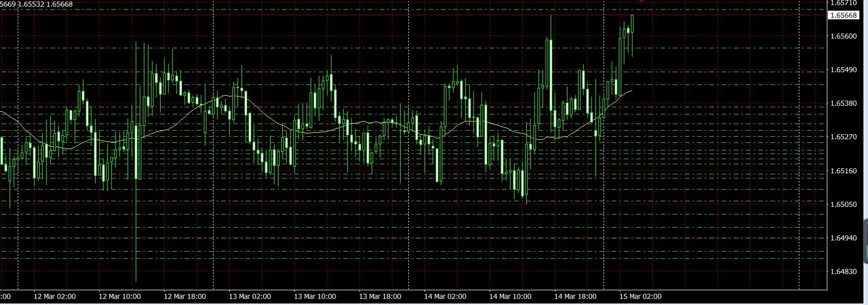This screenshot has height=305, width=868.
Task: Click the 1.65050 price scale label
Action: tap(843, 204)
